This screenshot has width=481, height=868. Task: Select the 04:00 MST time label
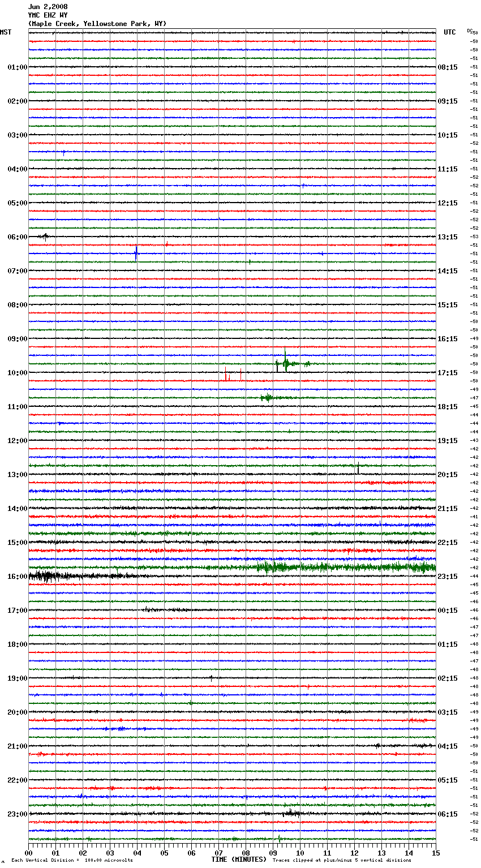(18, 169)
